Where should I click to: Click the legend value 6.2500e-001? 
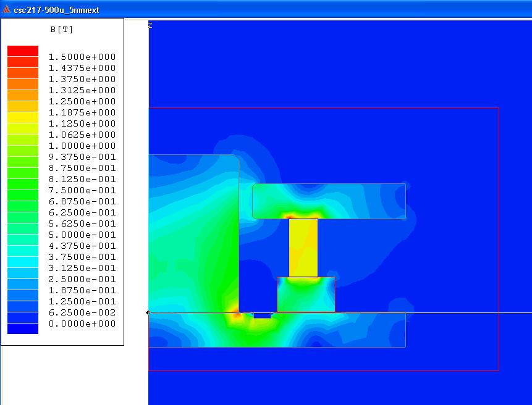tap(82, 212)
